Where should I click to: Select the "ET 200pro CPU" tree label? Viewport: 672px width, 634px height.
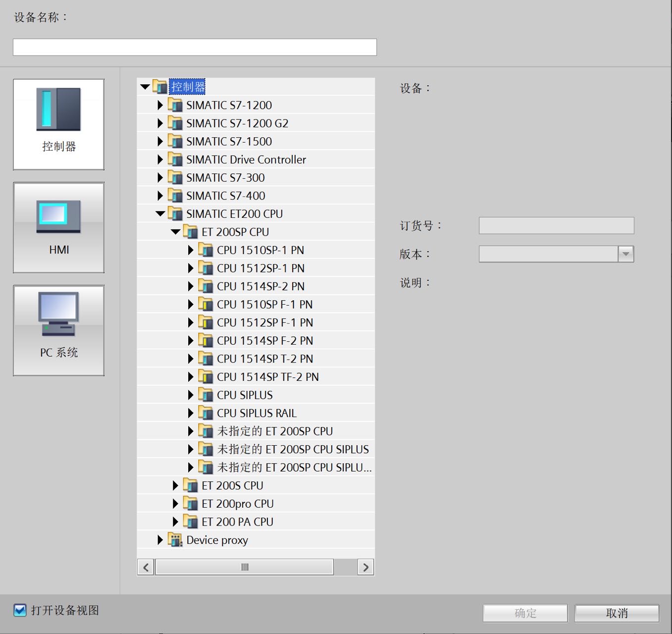pos(238,504)
